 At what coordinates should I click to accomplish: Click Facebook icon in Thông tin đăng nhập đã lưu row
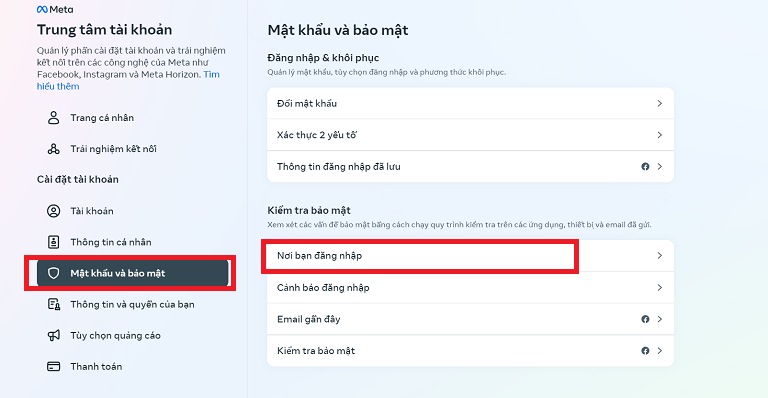pyautogui.click(x=645, y=166)
